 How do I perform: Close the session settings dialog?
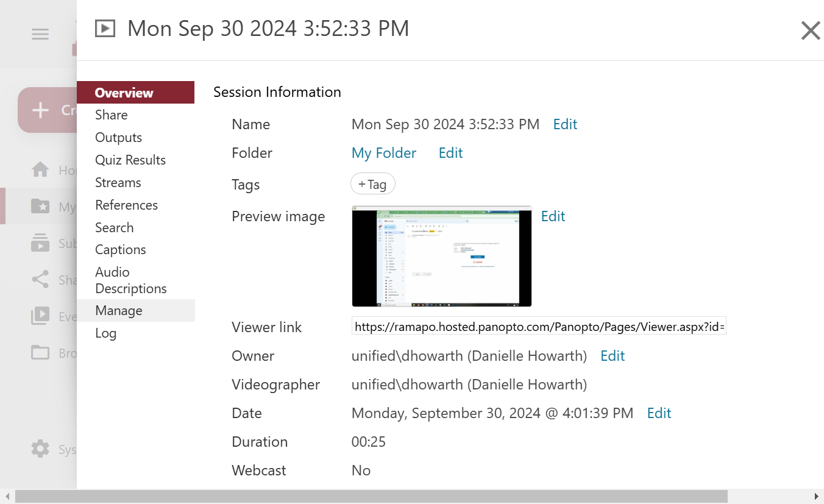click(x=811, y=30)
